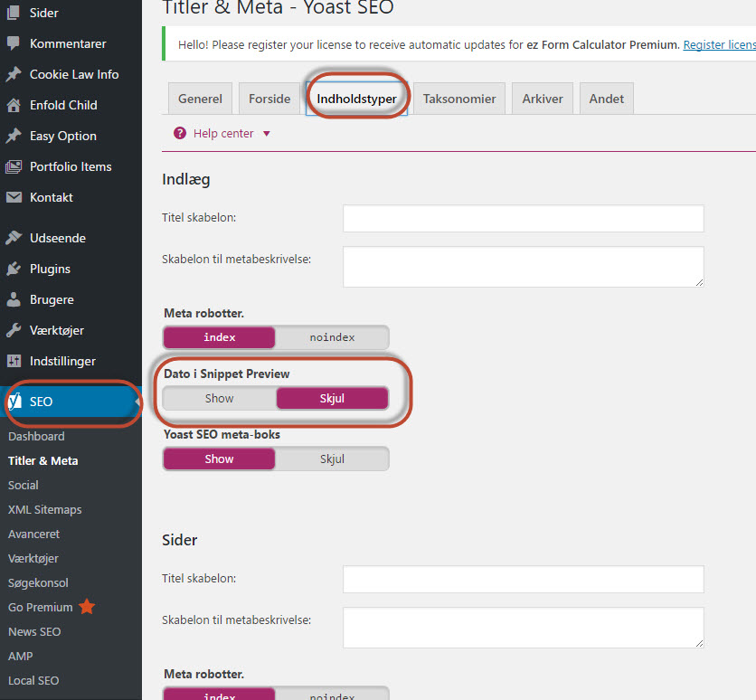
Task: Click the Brugere user icon
Action: [14, 299]
